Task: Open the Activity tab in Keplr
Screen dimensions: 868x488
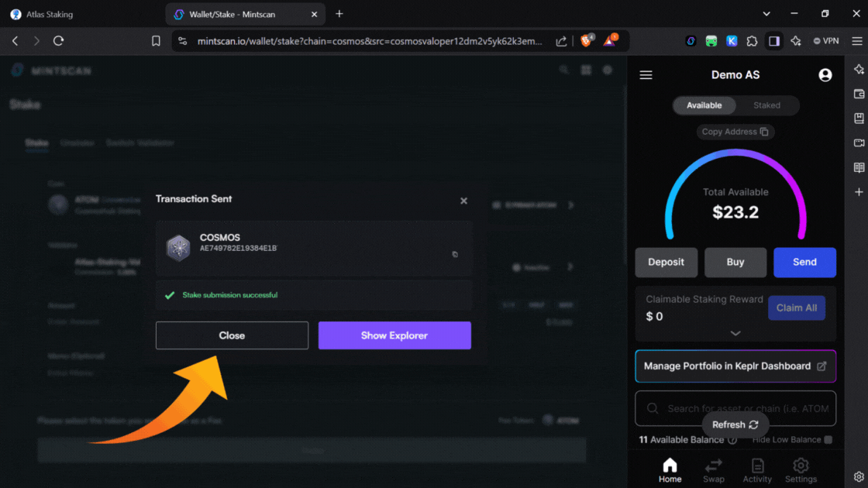Action: (757, 469)
